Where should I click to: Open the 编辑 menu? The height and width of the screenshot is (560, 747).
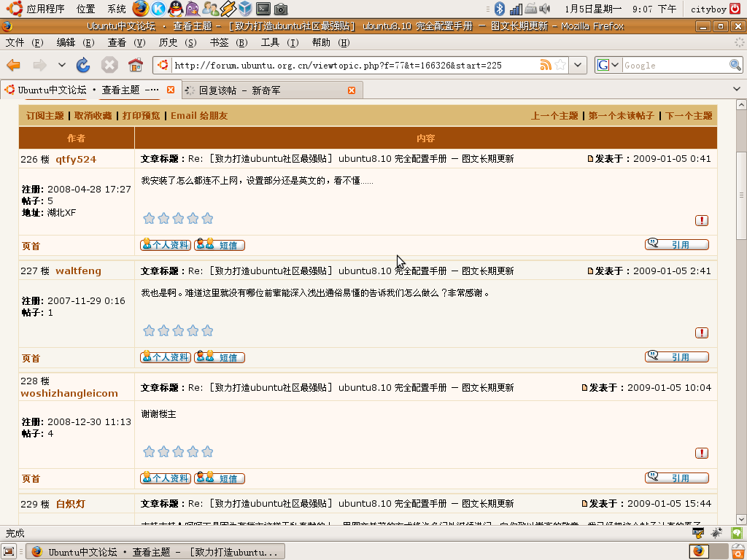tap(75, 42)
